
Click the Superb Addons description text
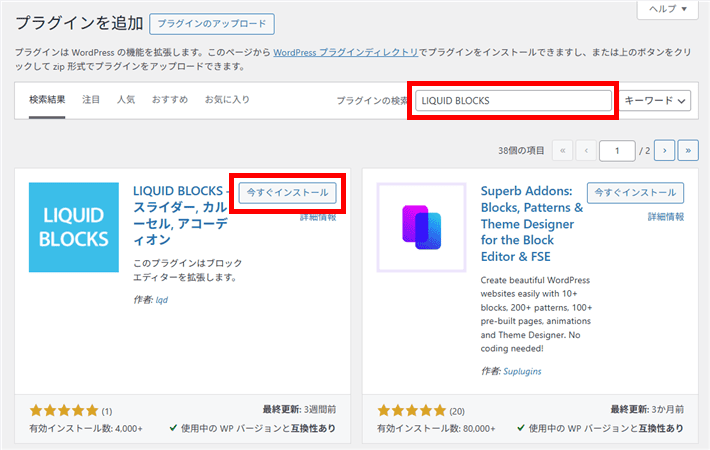coord(536,314)
